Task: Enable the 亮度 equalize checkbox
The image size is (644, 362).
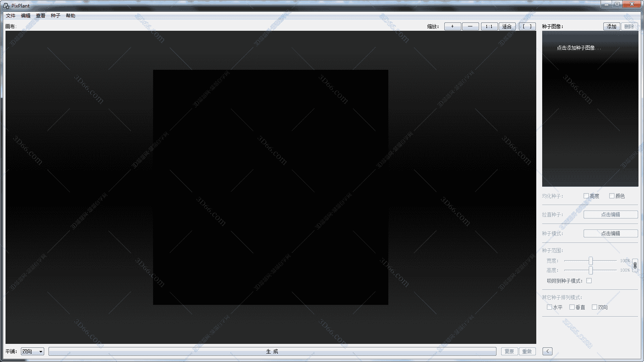Action: (586, 196)
